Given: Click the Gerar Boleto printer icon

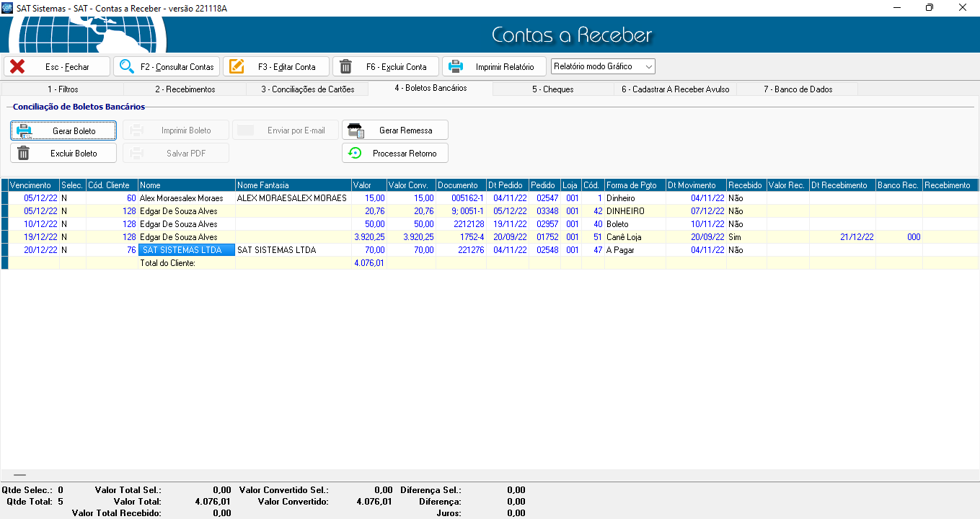Looking at the screenshot, I should click(x=25, y=130).
